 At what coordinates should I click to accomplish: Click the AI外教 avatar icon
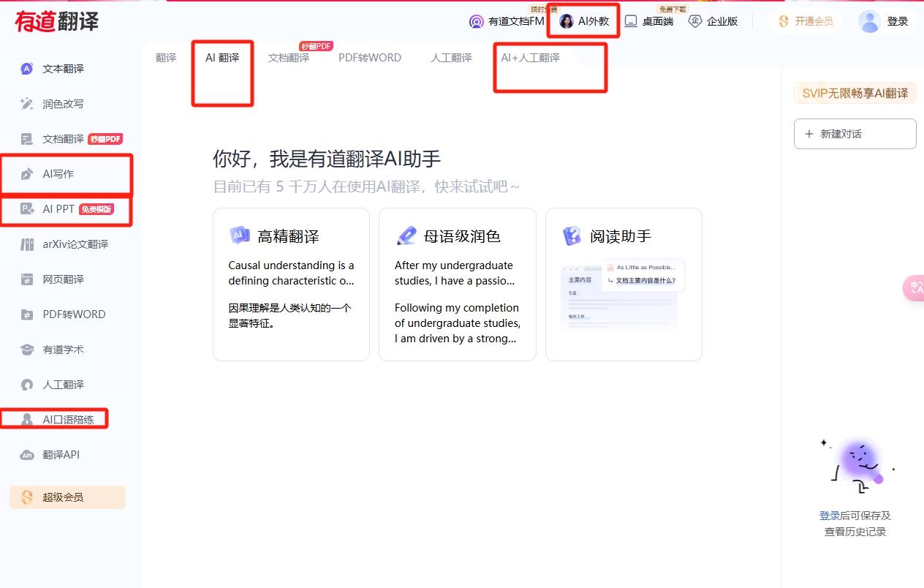[x=567, y=21]
